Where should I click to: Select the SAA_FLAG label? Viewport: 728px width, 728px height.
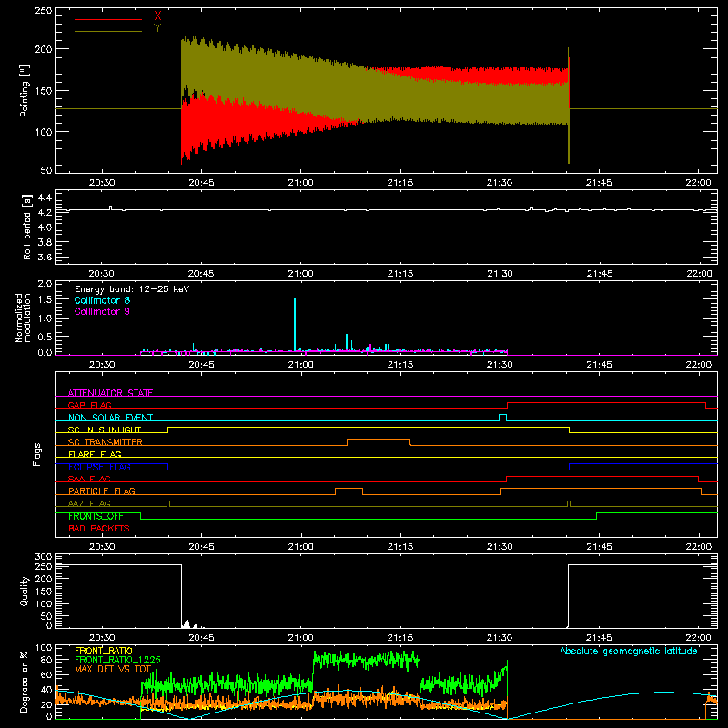tap(89, 479)
